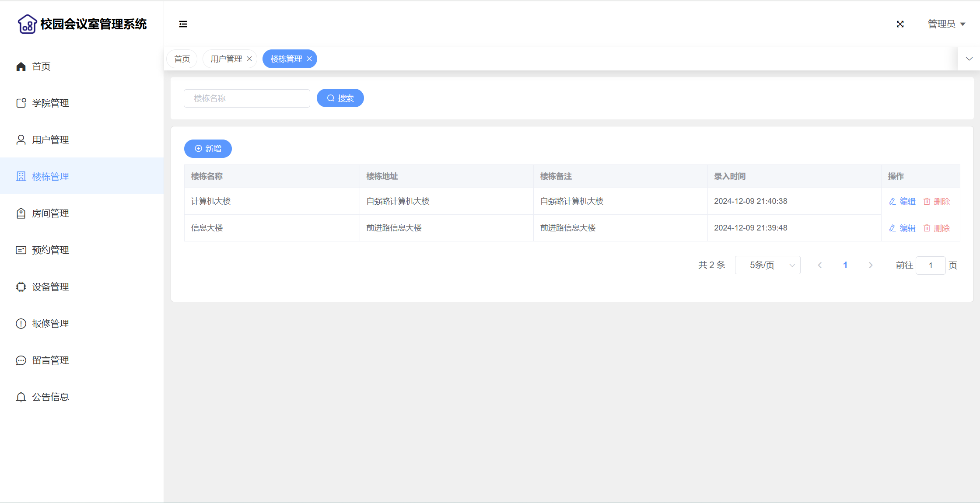Screen dimensions: 980x503
Task: Click the 楼栋名称 search input field
Action: point(247,98)
